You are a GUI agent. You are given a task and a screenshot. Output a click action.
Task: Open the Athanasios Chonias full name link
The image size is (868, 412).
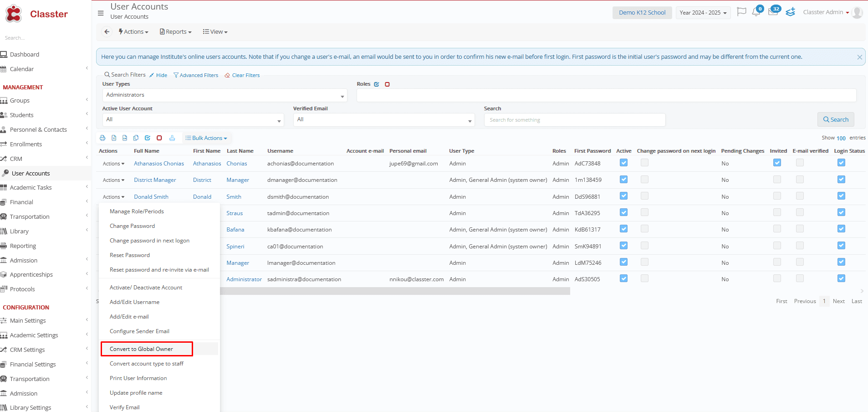point(159,164)
